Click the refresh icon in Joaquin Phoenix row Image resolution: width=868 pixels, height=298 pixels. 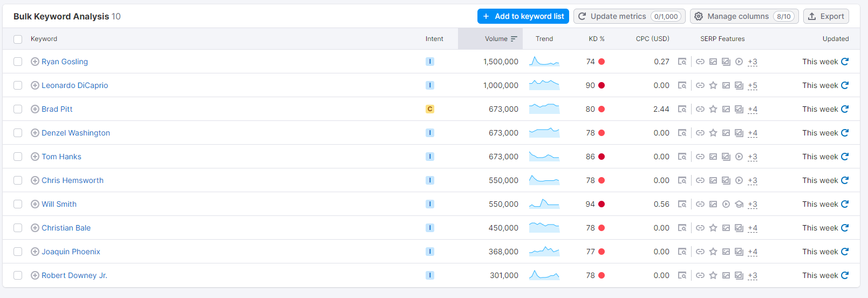[845, 252]
